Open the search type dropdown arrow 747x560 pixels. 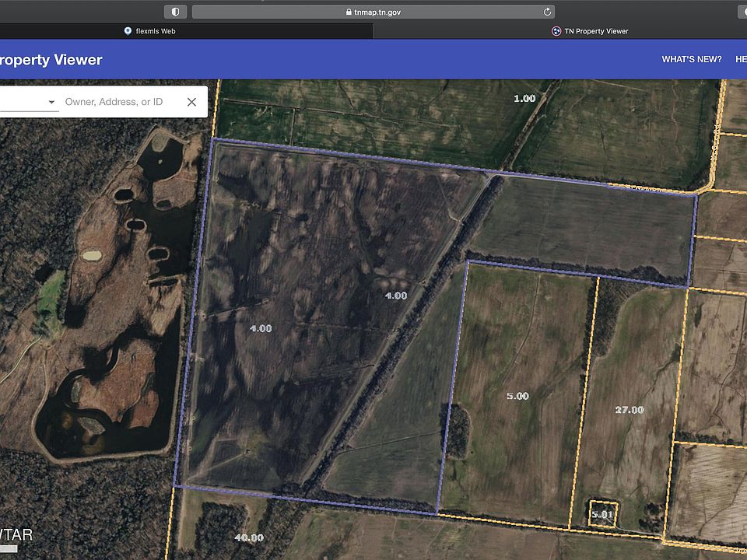pos(51,102)
